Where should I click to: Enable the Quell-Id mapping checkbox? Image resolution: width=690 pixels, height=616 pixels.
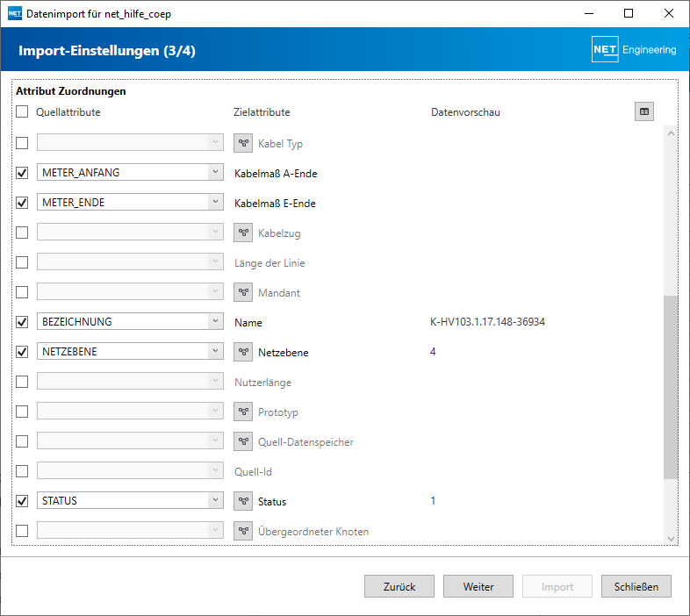click(22, 471)
